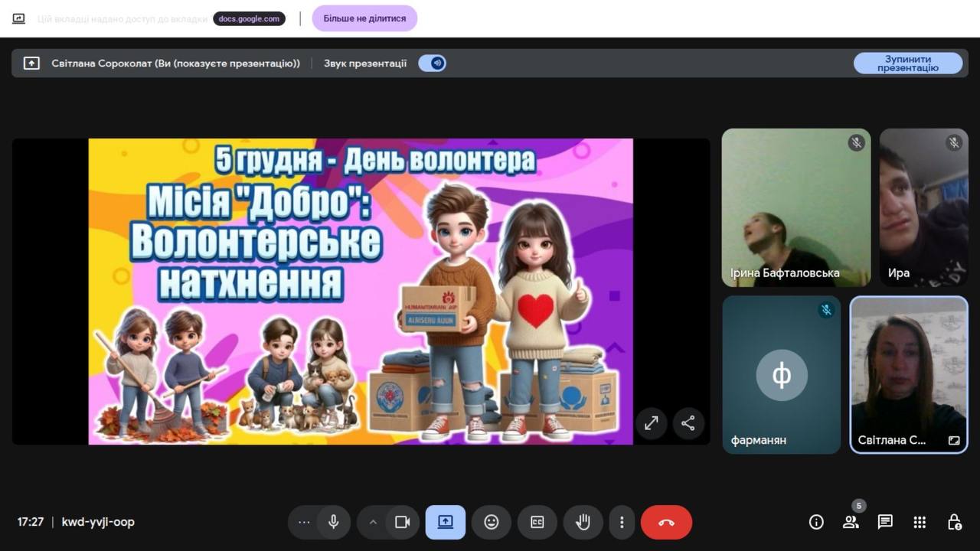Expand the ellipsis options left of microphone
This screenshot has height=551, width=980.
[x=304, y=523]
